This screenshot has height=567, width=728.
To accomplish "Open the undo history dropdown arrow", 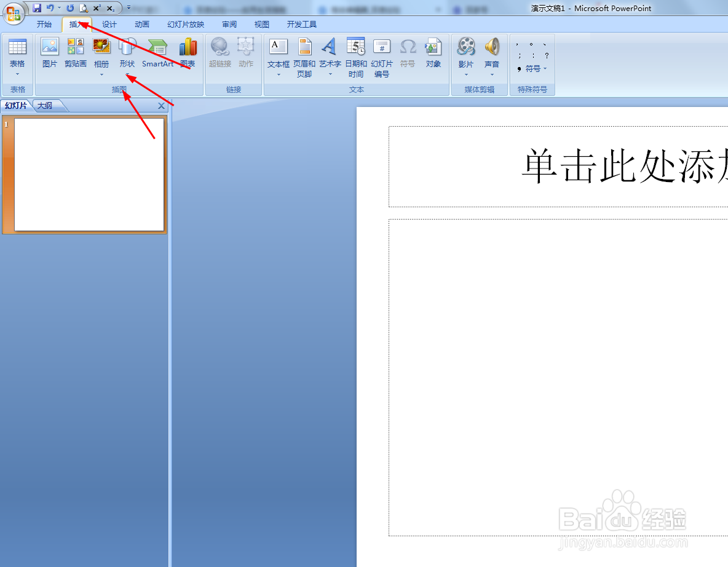I will click(60, 8).
